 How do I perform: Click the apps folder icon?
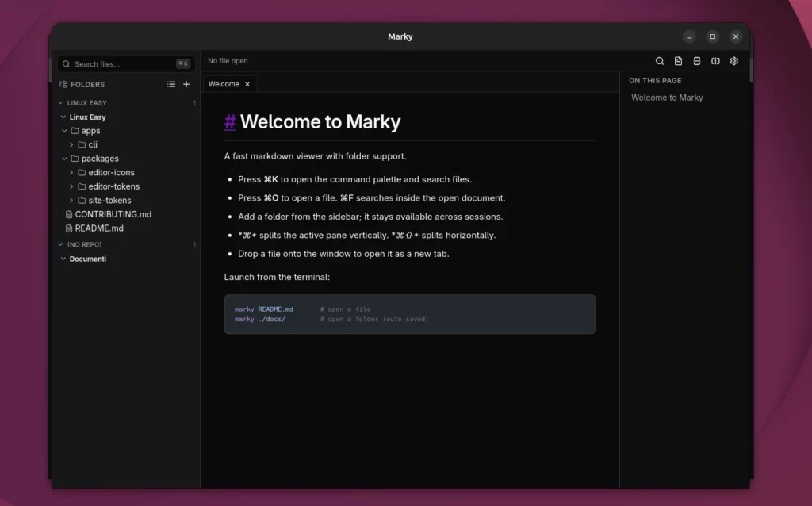[75, 131]
